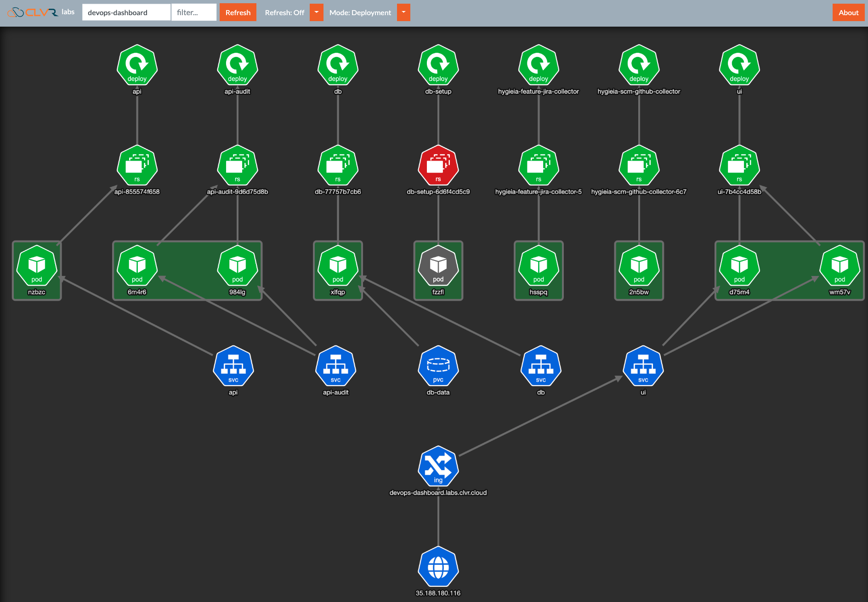
Task: Click the CLVR labs logo
Action: click(x=41, y=12)
